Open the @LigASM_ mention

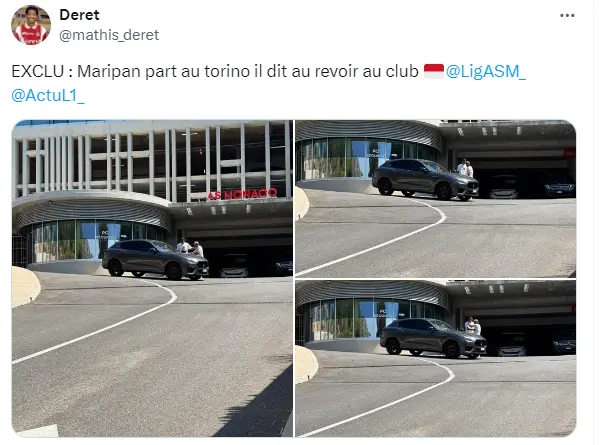486,71
